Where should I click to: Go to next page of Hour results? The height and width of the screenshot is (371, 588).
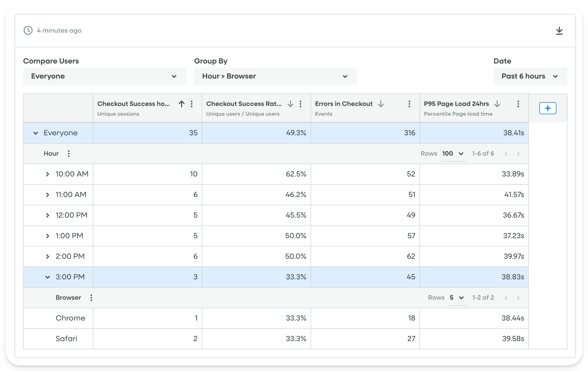[x=518, y=153]
